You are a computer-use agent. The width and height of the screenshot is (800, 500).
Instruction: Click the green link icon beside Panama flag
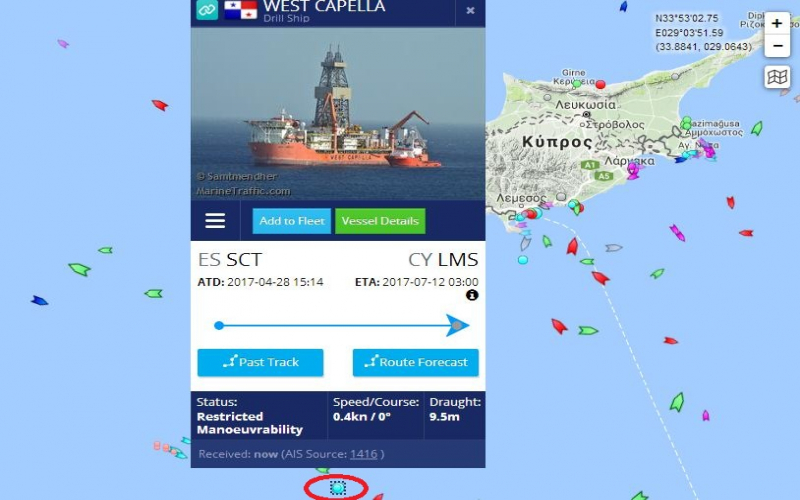click(207, 9)
